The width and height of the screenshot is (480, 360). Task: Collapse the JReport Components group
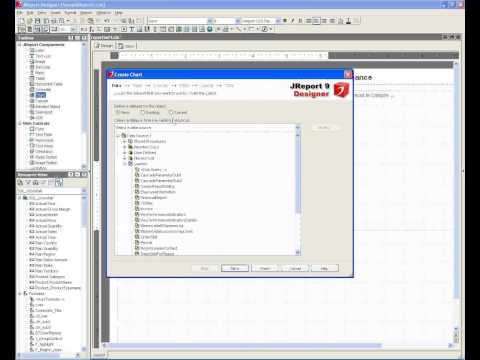click(x=19, y=45)
